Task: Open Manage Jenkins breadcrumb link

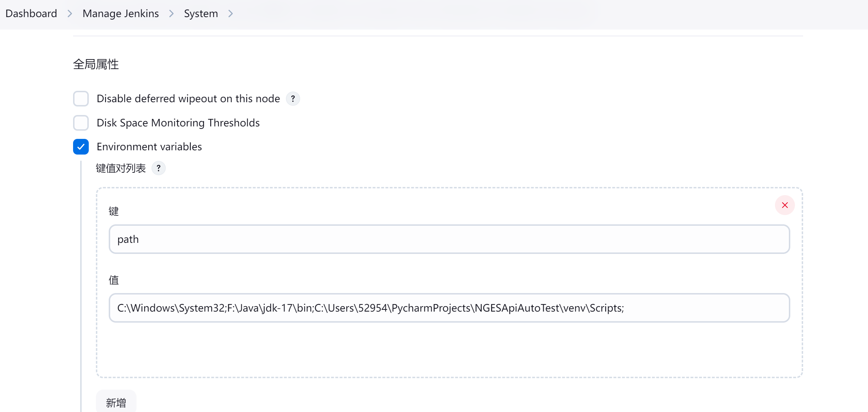Action: [120, 14]
